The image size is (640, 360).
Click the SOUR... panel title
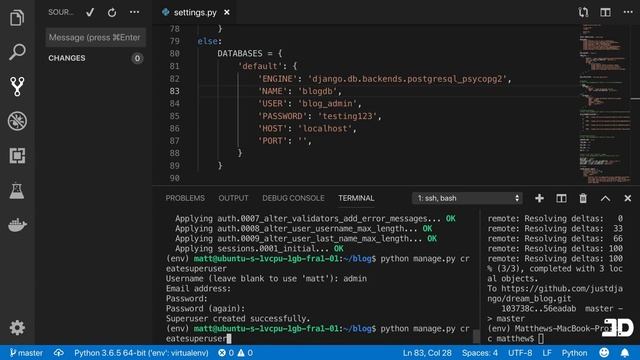tap(61, 12)
